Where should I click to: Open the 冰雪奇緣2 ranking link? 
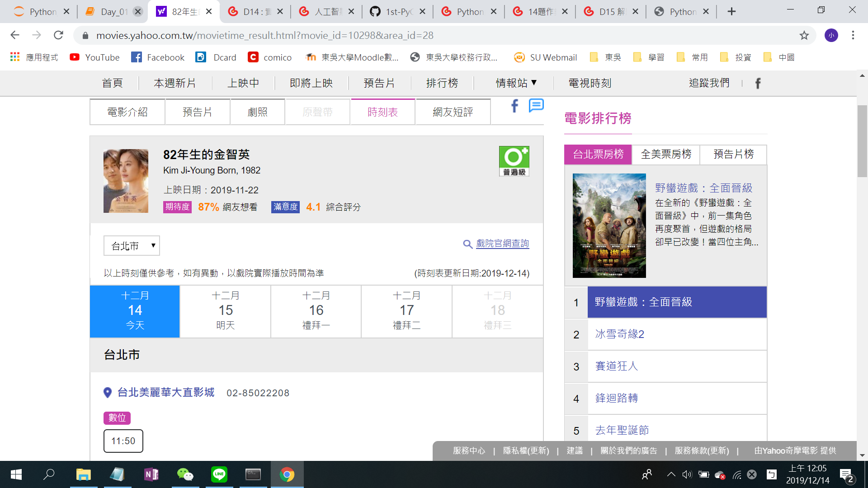click(619, 334)
